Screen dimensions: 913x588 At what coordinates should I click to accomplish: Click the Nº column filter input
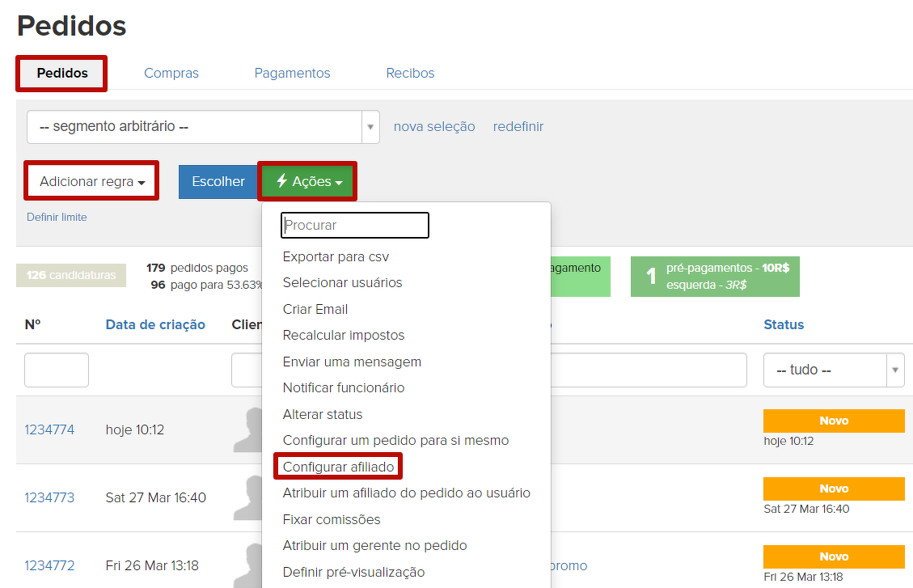coord(57,370)
